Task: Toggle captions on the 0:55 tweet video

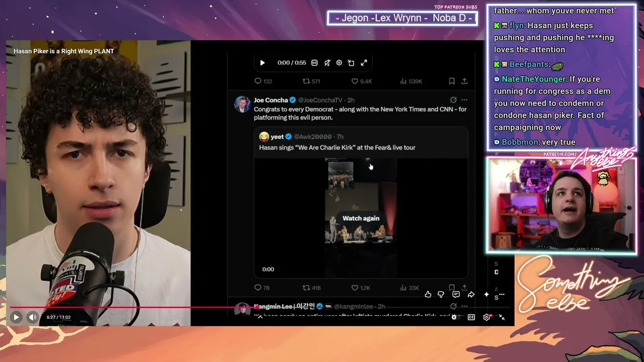Action: pyautogui.click(x=314, y=63)
